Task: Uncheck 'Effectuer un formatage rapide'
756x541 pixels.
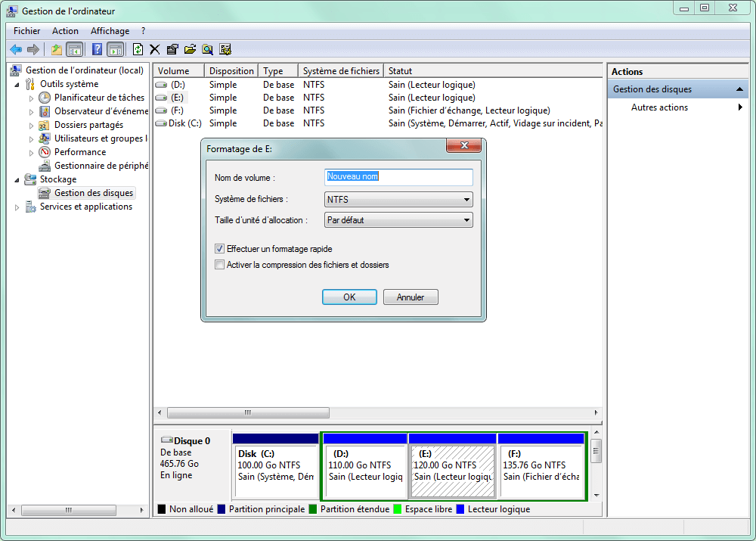Action: 219,248
